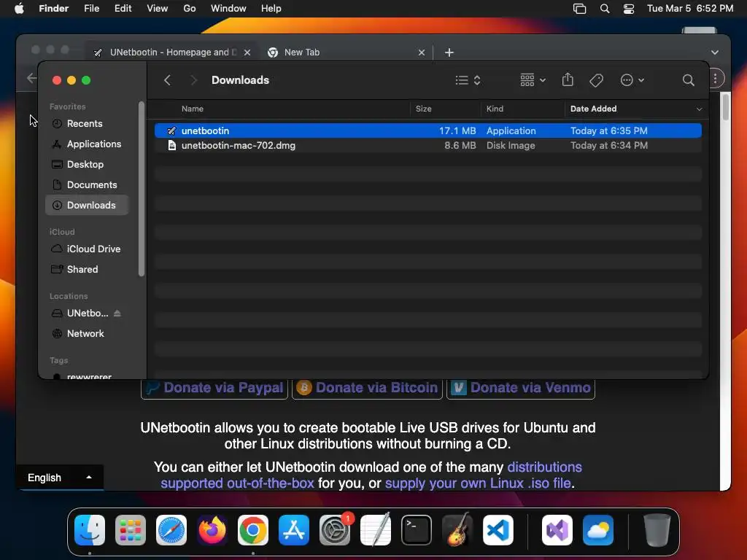Click Donate via Bitcoin button

(x=367, y=388)
